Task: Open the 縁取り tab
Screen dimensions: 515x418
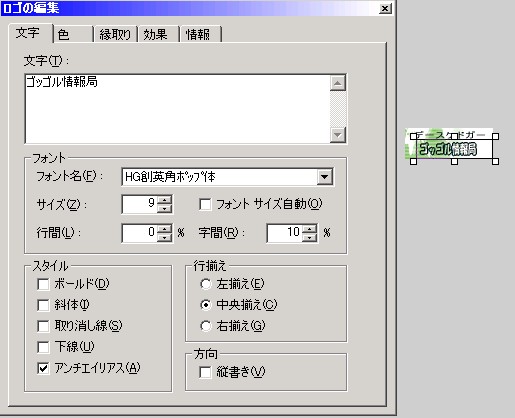Action: pos(115,34)
